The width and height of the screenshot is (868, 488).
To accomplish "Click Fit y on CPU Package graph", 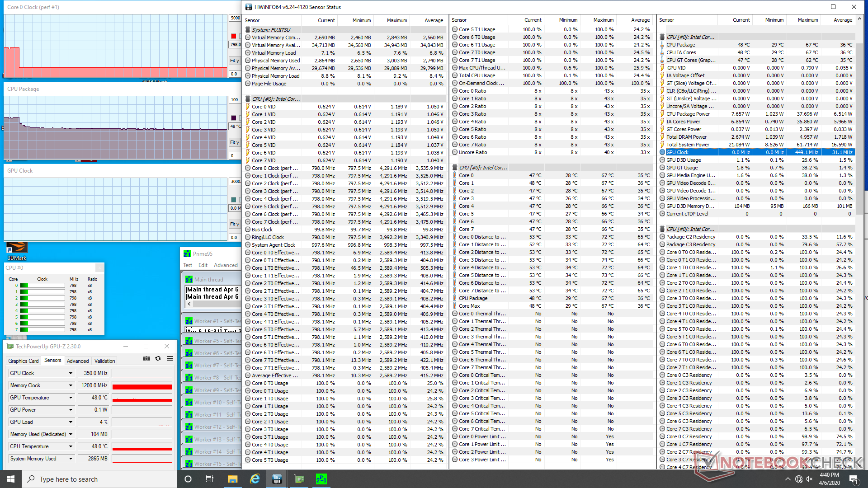I will [235, 142].
